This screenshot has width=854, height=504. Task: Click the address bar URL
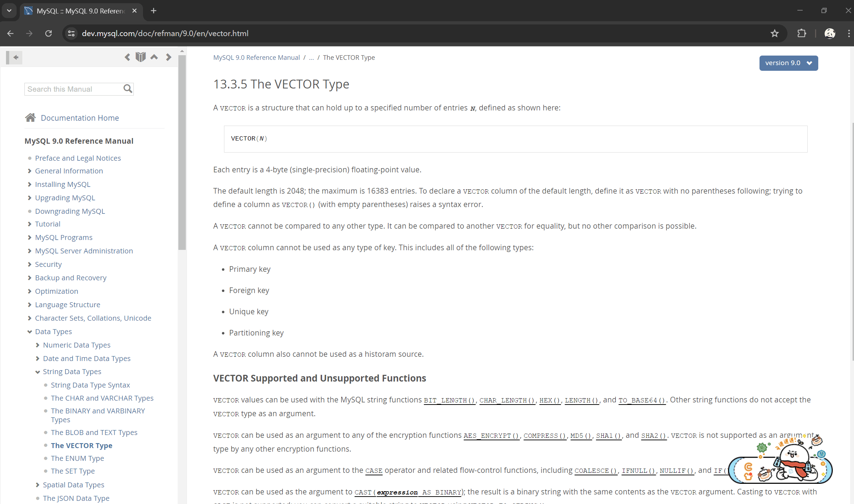point(165,33)
